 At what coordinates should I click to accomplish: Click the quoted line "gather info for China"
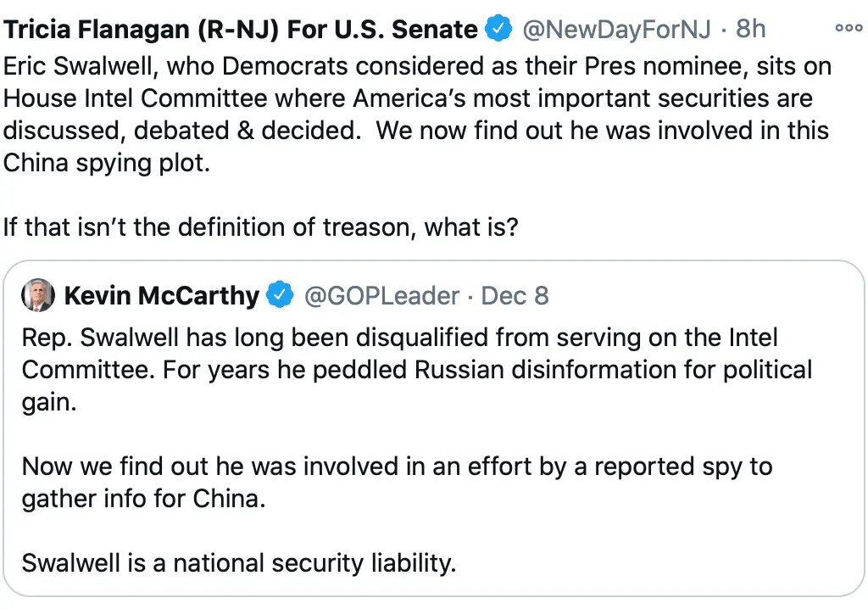click(x=144, y=499)
